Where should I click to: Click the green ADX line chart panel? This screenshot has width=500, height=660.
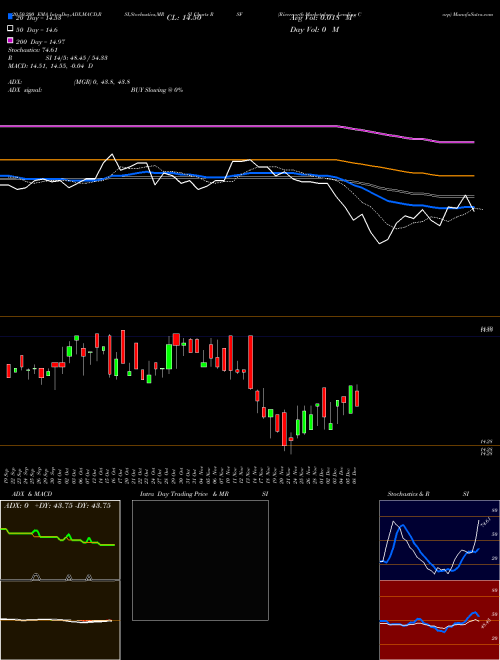pyautogui.click(x=60, y=540)
